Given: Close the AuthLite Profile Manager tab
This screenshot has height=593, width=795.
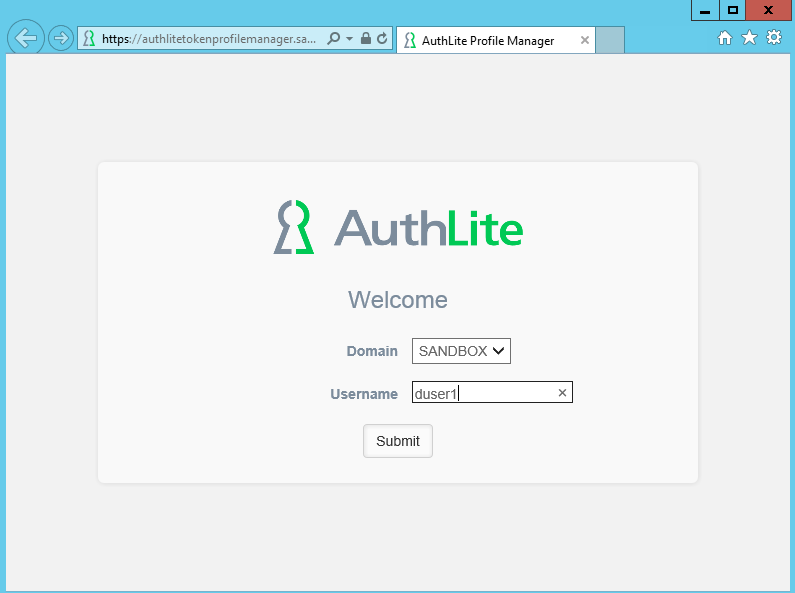Looking at the screenshot, I should click(x=585, y=40).
